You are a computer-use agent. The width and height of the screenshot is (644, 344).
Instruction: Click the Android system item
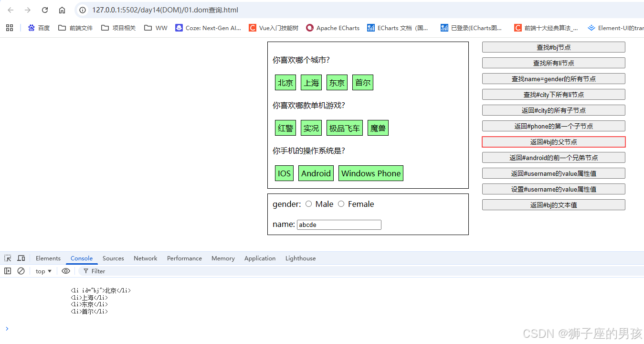point(316,173)
